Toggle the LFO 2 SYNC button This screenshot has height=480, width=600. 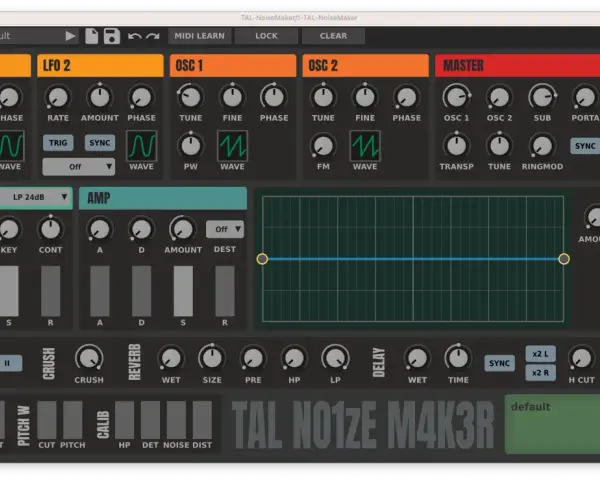click(99, 143)
